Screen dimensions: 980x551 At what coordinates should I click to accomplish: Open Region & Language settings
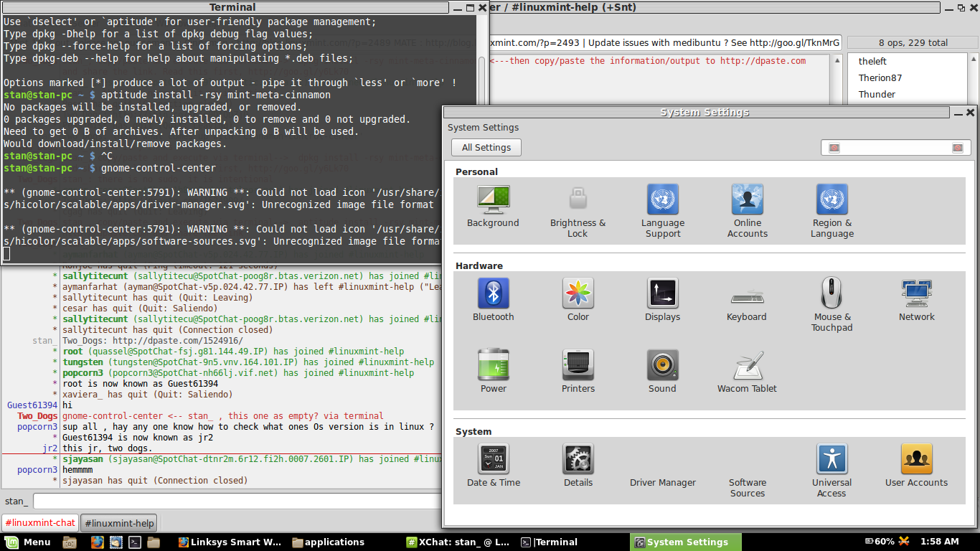pos(831,212)
